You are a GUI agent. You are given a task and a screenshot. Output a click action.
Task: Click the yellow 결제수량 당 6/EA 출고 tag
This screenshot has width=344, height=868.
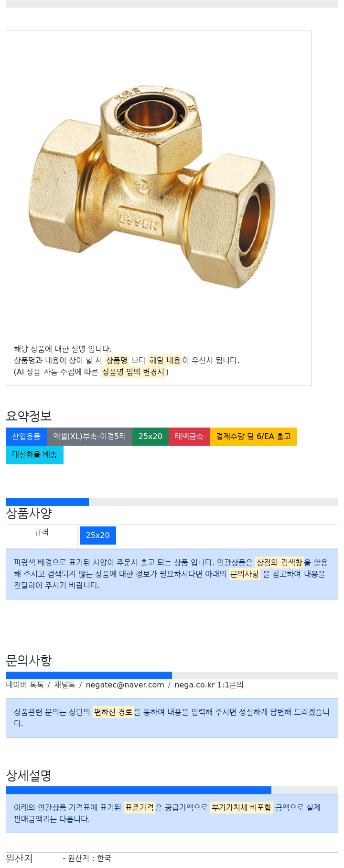coord(253,437)
